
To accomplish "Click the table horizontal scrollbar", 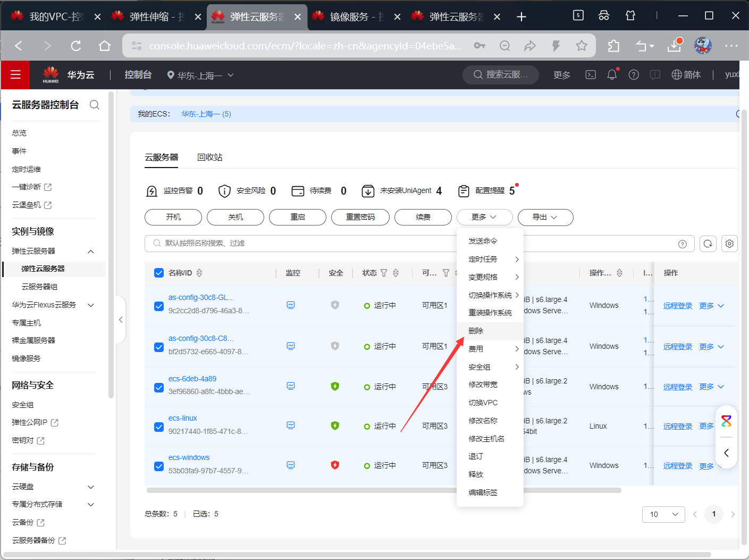I will (384, 490).
